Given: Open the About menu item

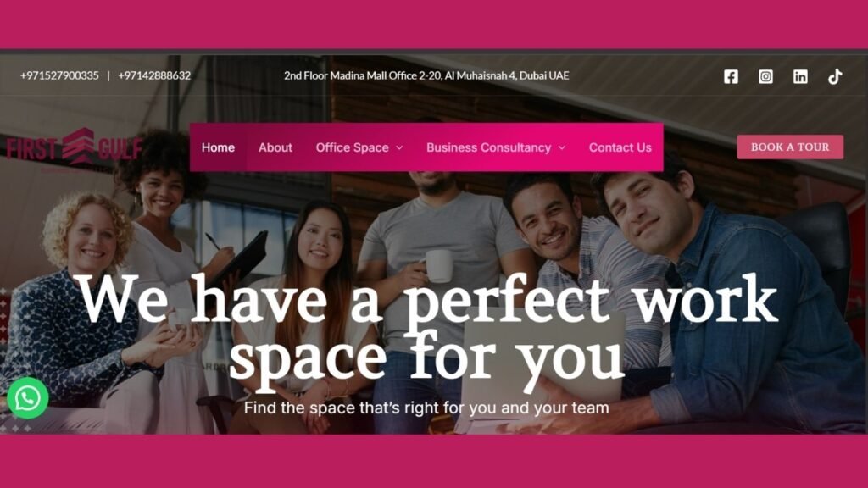Looking at the screenshot, I should pos(275,147).
